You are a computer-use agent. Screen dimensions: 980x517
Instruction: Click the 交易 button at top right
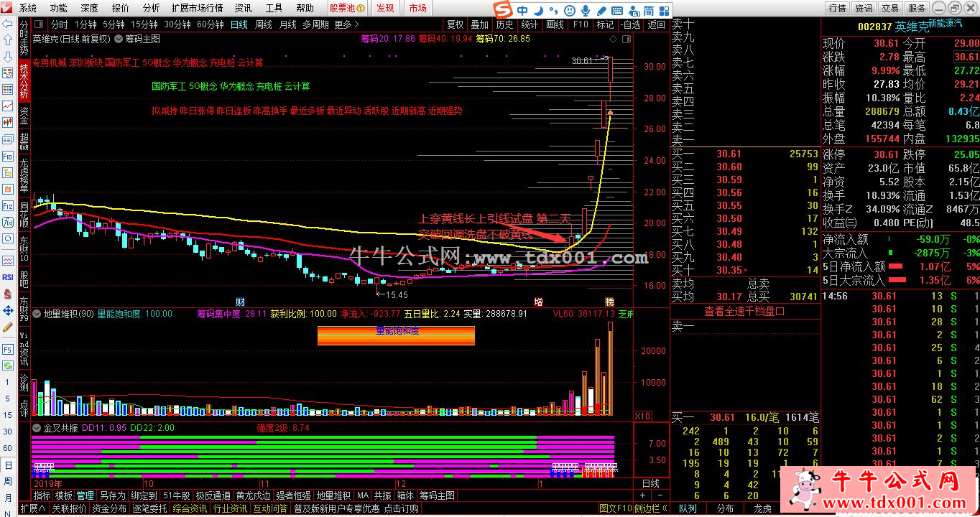pyautogui.click(x=890, y=8)
